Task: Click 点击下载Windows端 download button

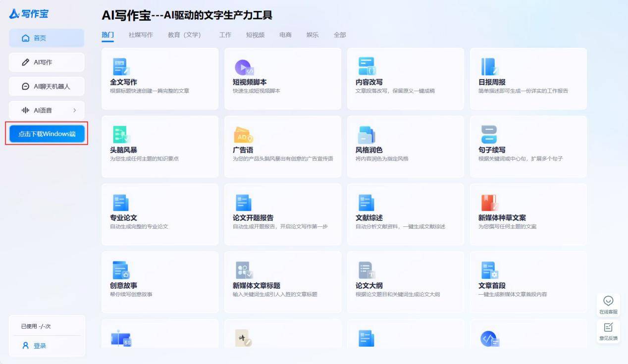Action: (x=46, y=133)
